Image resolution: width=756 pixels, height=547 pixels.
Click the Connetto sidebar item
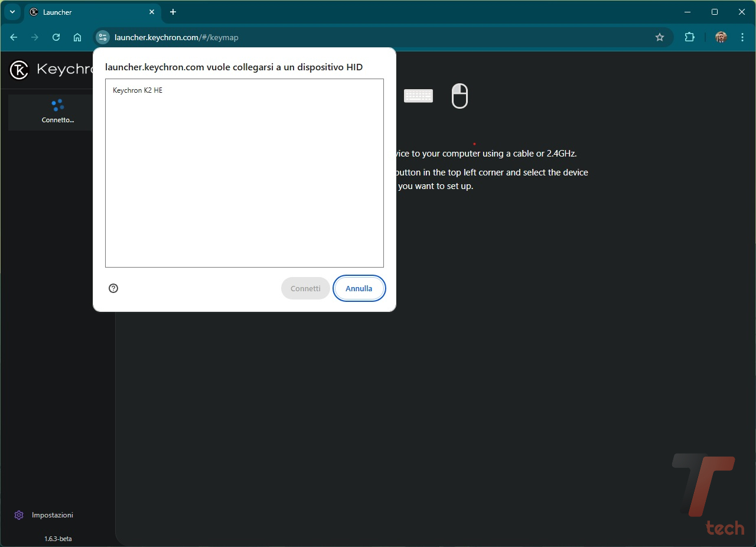(x=58, y=112)
